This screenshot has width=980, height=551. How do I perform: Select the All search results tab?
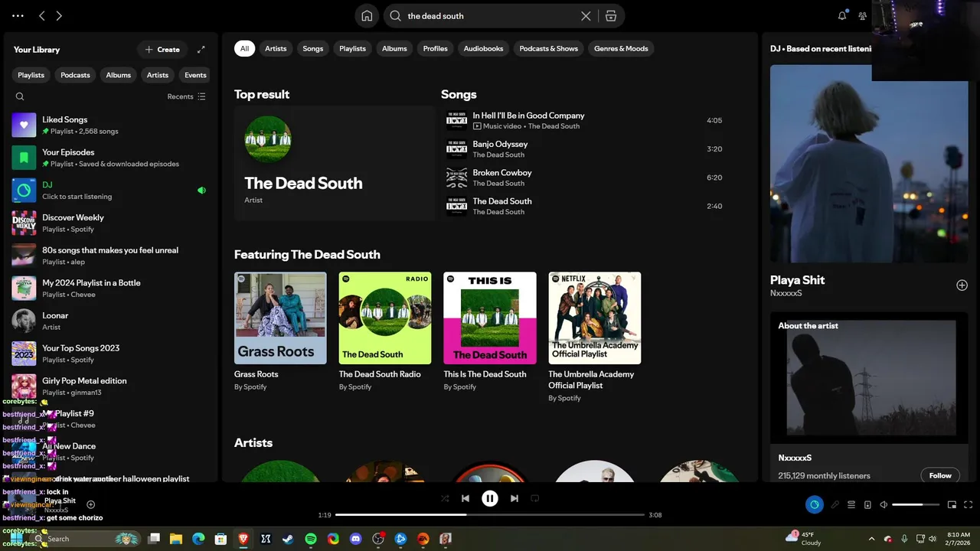tap(244, 48)
